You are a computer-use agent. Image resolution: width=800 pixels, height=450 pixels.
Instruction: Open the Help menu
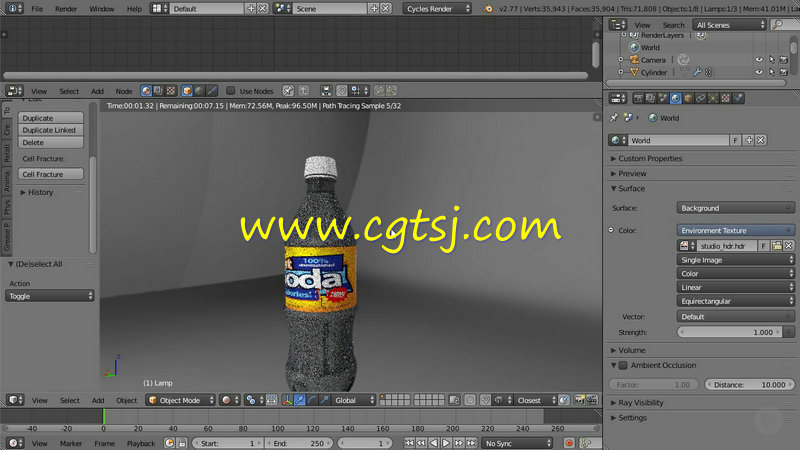click(134, 9)
